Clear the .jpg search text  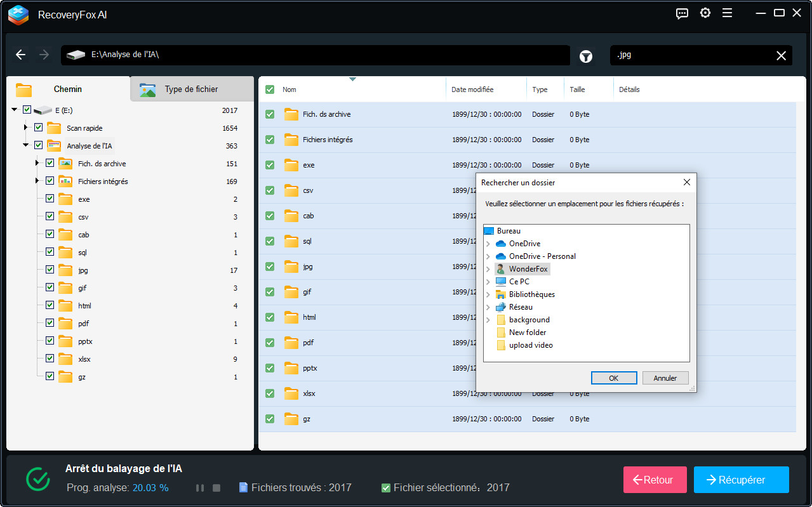[x=782, y=56]
